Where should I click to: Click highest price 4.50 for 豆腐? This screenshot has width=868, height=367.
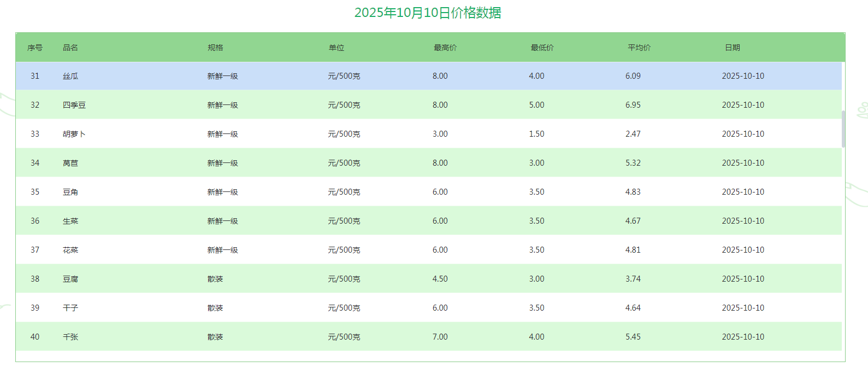click(440, 279)
